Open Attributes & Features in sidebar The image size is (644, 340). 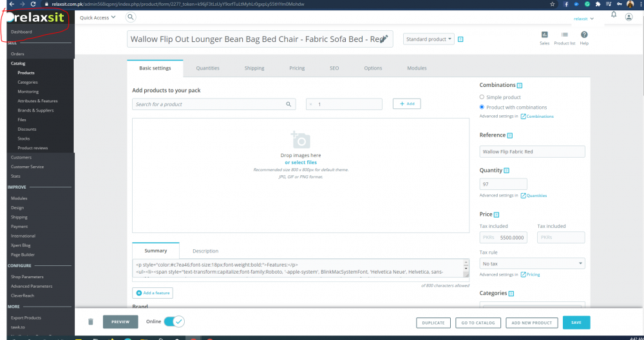tap(37, 101)
